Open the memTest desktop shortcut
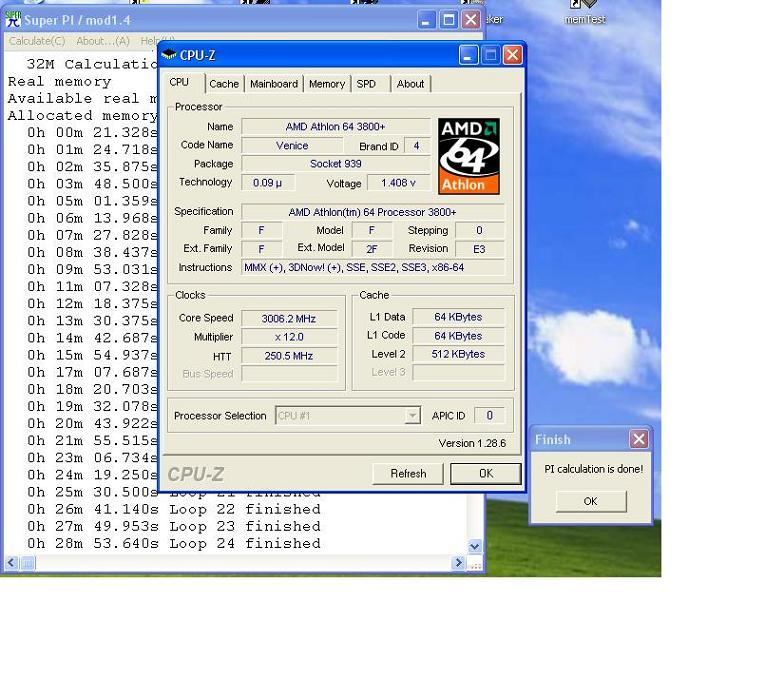765x680 pixels. click(x=584, y=12)
